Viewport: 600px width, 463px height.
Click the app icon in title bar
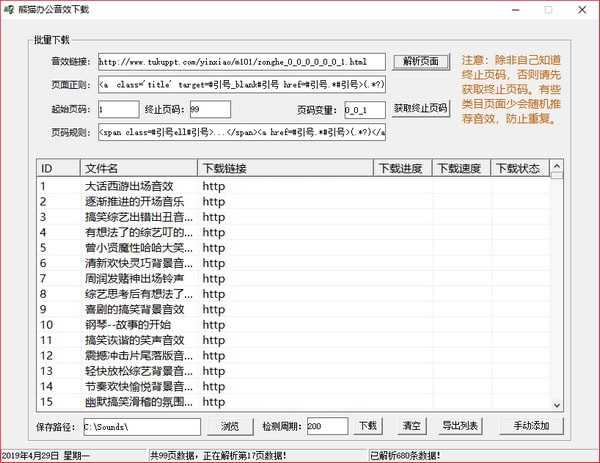(8, 9)
